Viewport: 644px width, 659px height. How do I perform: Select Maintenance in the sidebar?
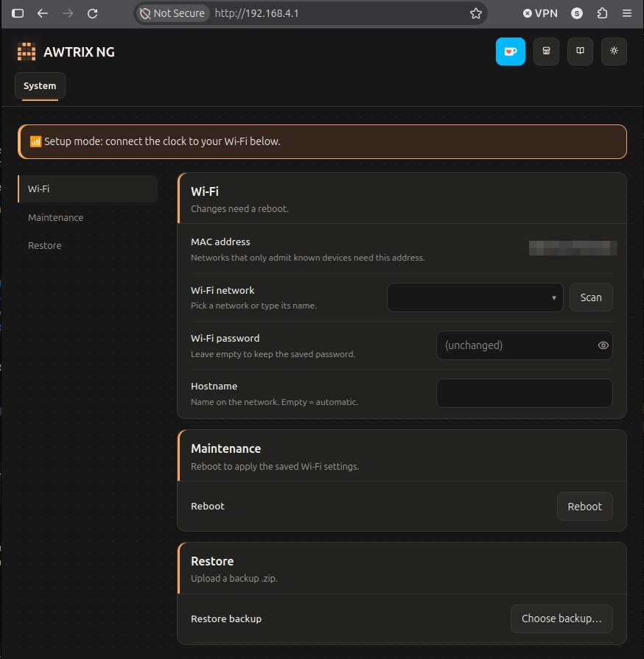coord(55,218)
